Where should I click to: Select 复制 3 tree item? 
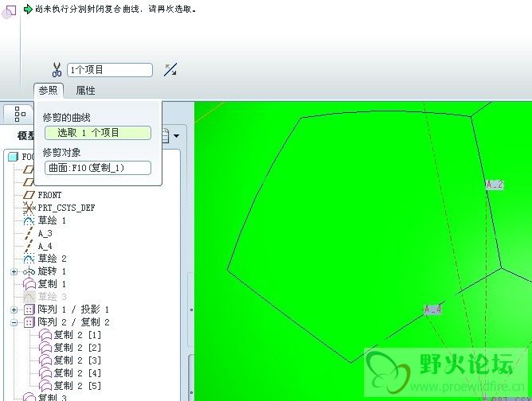pyautogui.click(x=52, y=397)
